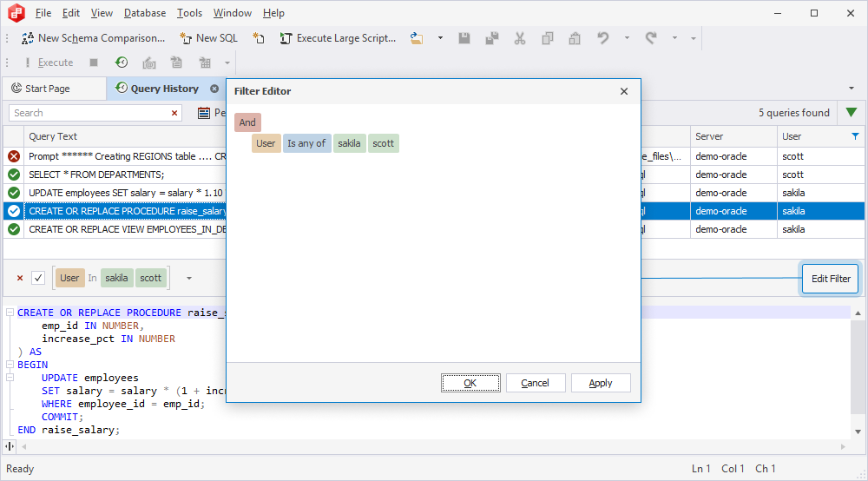Close the Query History tab

(x=214, y=89)
